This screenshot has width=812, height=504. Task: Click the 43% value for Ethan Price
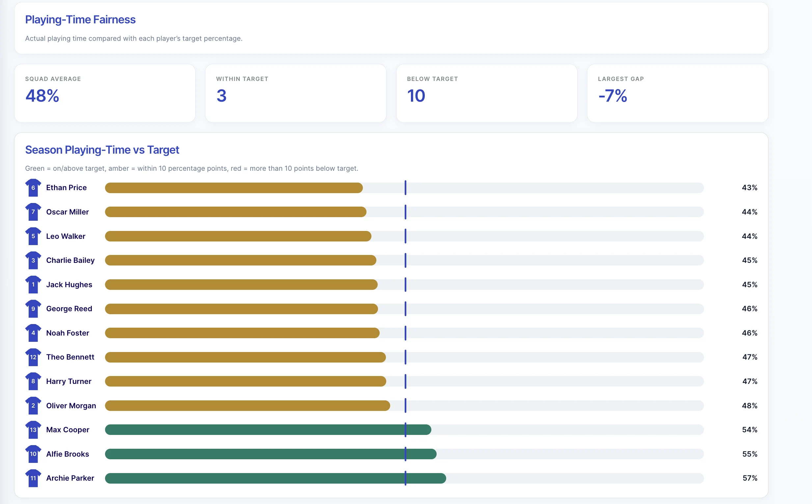click(750, 188)
